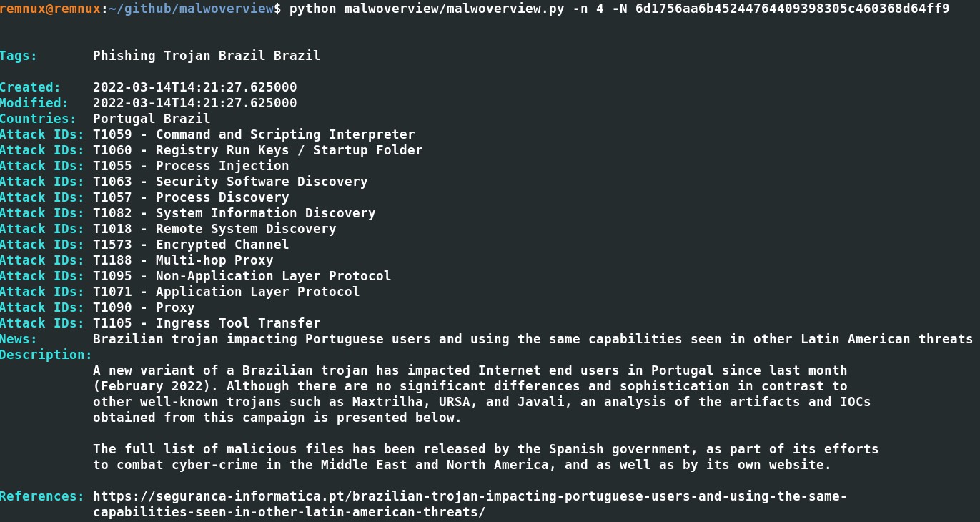Viewport: 980px width, 522px height.
Task: Click T1055 Process Injection entry
Action: click(x=191, y=166)
